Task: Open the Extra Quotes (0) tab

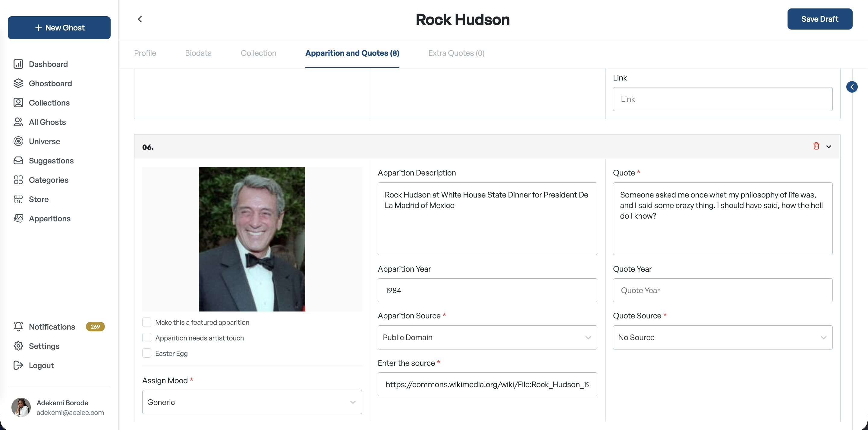Action: [456, 53]
